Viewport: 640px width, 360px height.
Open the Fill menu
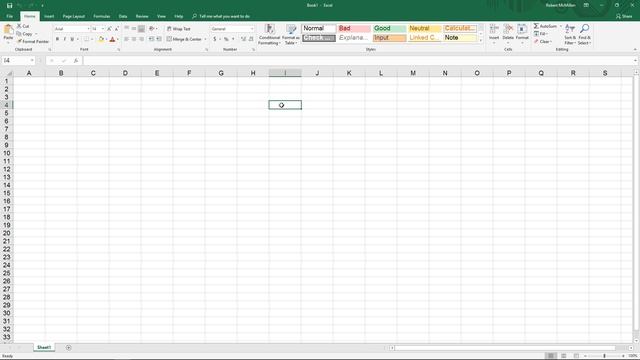coord(541,34)
